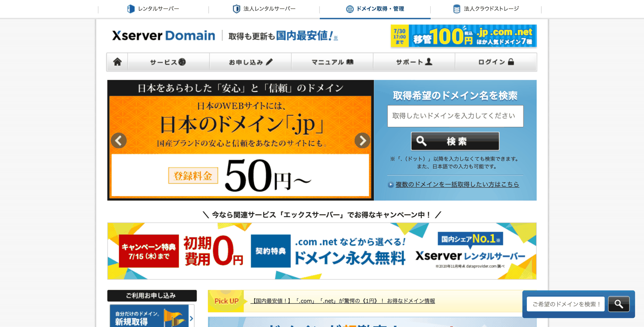Click shield icon beside 法人レンタルサーバー
The image size is (644, 327).
237,9
